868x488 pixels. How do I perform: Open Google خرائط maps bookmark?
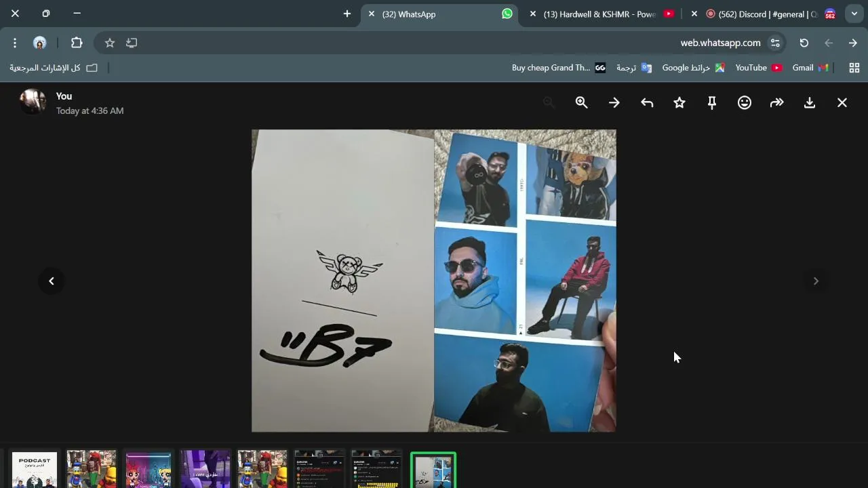[693, 68]
